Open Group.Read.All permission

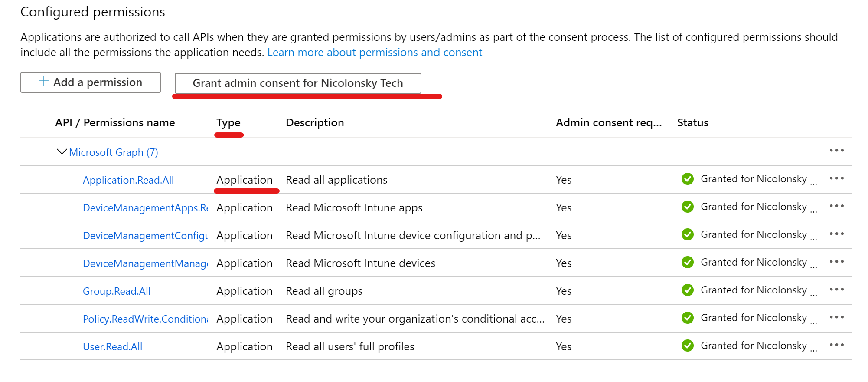(x=117, y=291)
